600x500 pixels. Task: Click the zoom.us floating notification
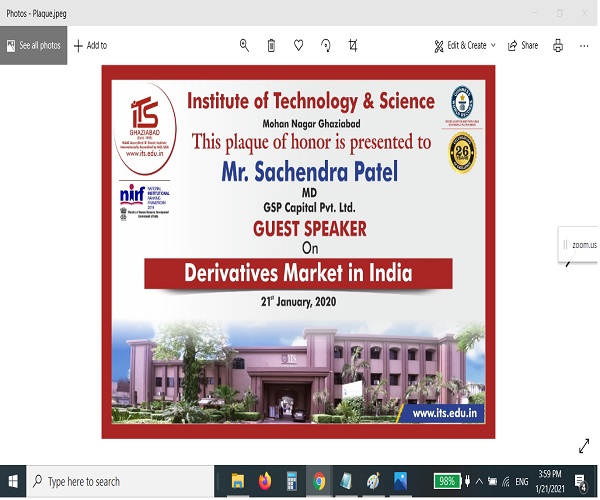point(578,245)
